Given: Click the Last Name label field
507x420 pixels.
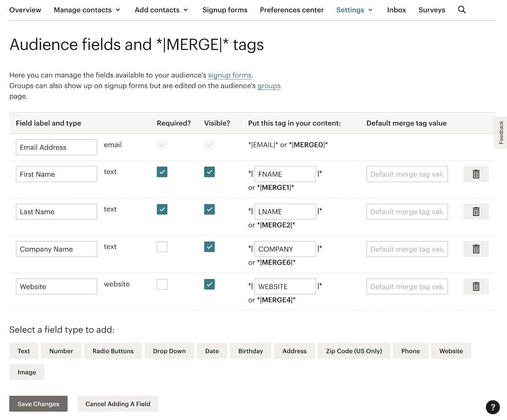Looking at the screenshot, I should (57, 212).
